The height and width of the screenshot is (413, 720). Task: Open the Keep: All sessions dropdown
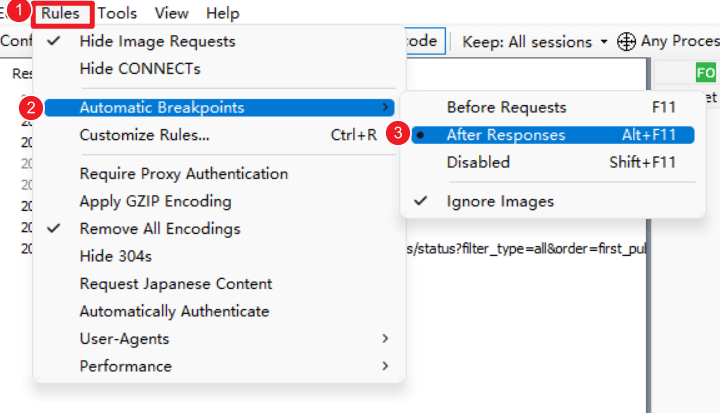tap(536, 41)
